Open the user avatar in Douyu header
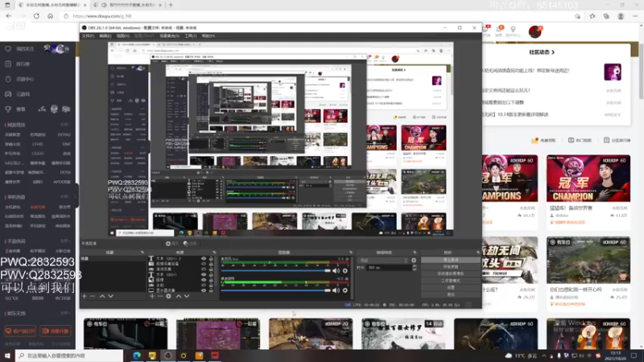 click(535, 31)
